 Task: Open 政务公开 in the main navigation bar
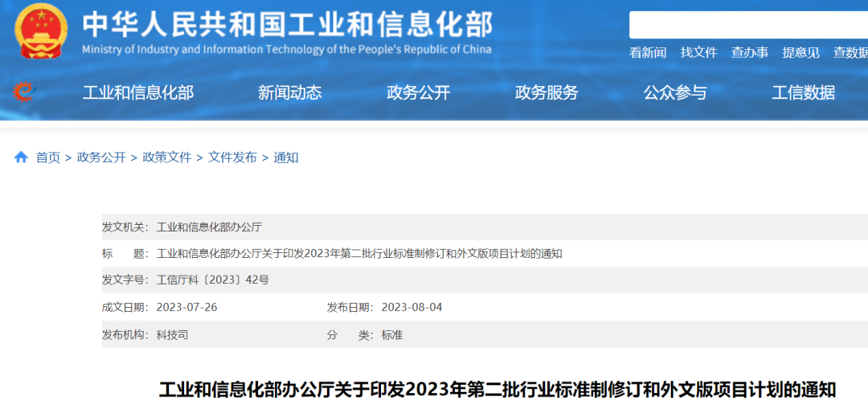pyautogui.click(x=418, y=92)
